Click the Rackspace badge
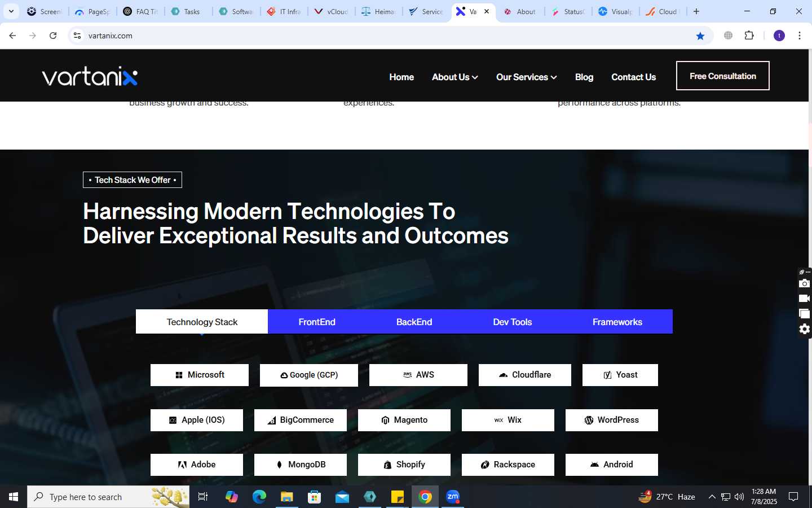Screen dimensions: 812x508 coord(508,465)
